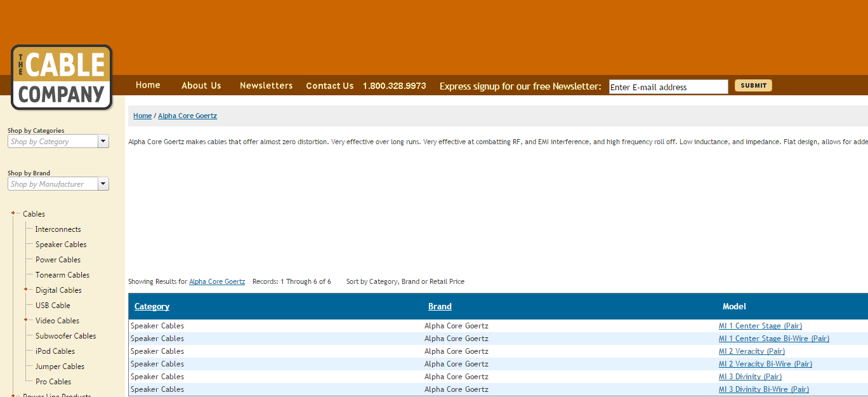Select Contact Us in navigation bar
The height and width of the screenshot is (397, 868).
coord(329,86)
